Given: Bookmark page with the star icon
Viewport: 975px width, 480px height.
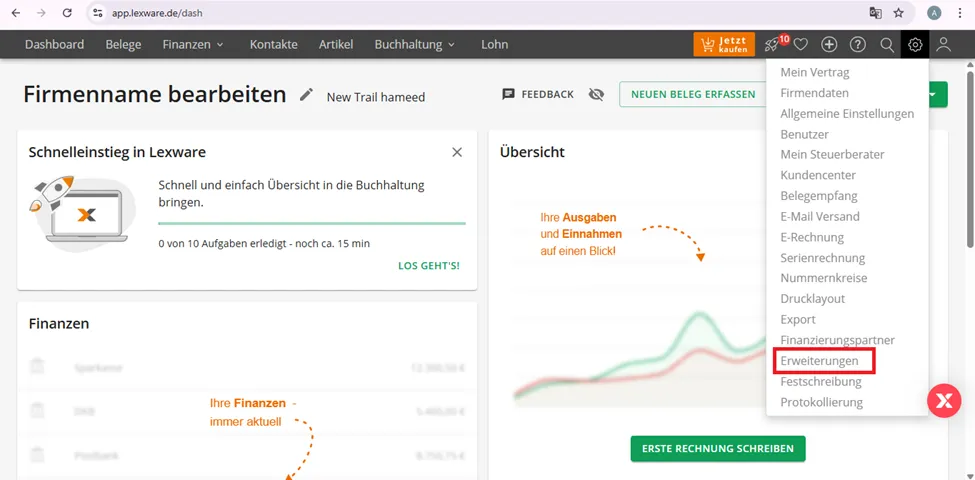Looking at the screenshot, I should coord(899,13).
